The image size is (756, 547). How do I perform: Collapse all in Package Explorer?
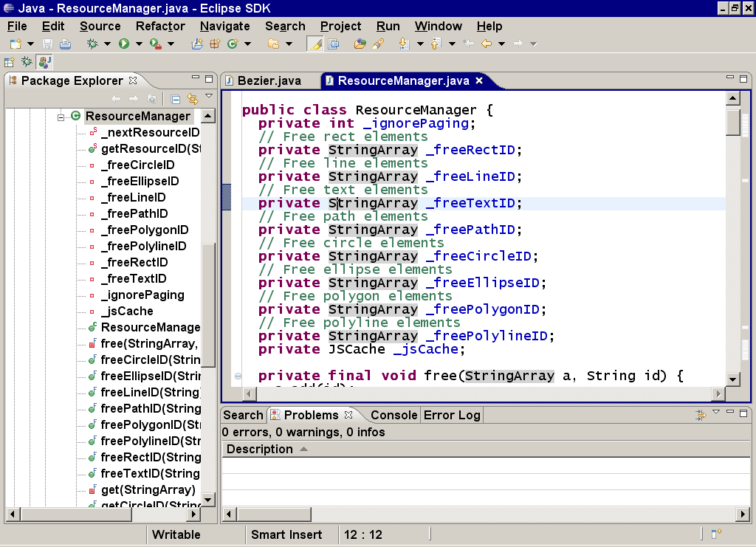point(176,99)
